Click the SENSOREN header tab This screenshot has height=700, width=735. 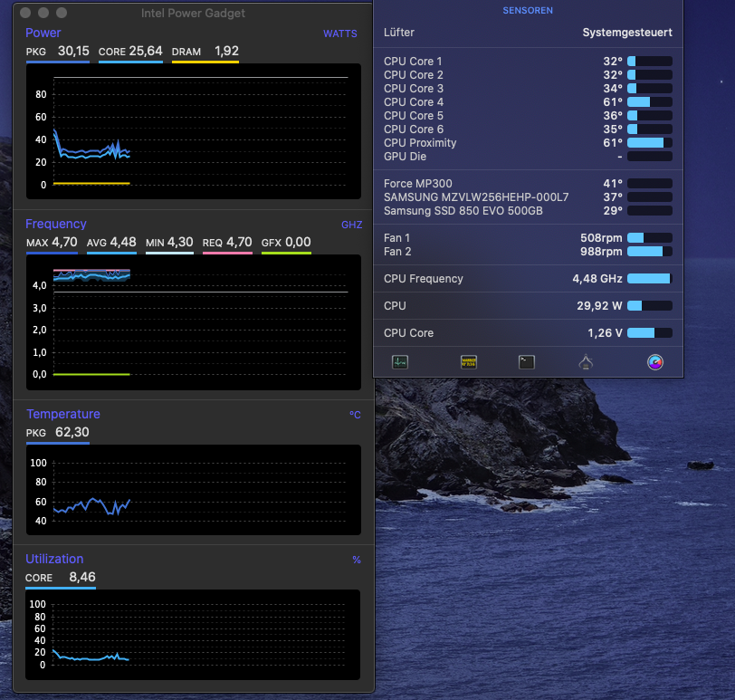pos(528,11)
